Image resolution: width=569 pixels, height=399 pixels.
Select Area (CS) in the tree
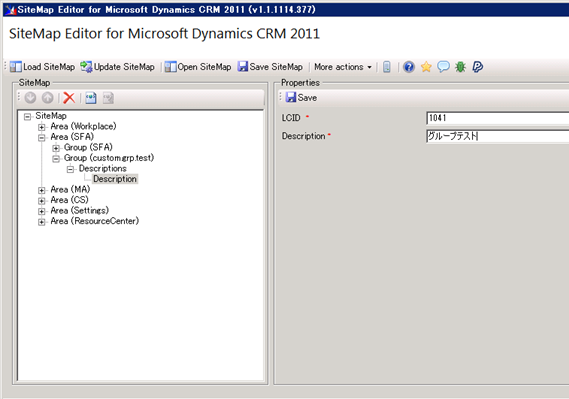69,200
